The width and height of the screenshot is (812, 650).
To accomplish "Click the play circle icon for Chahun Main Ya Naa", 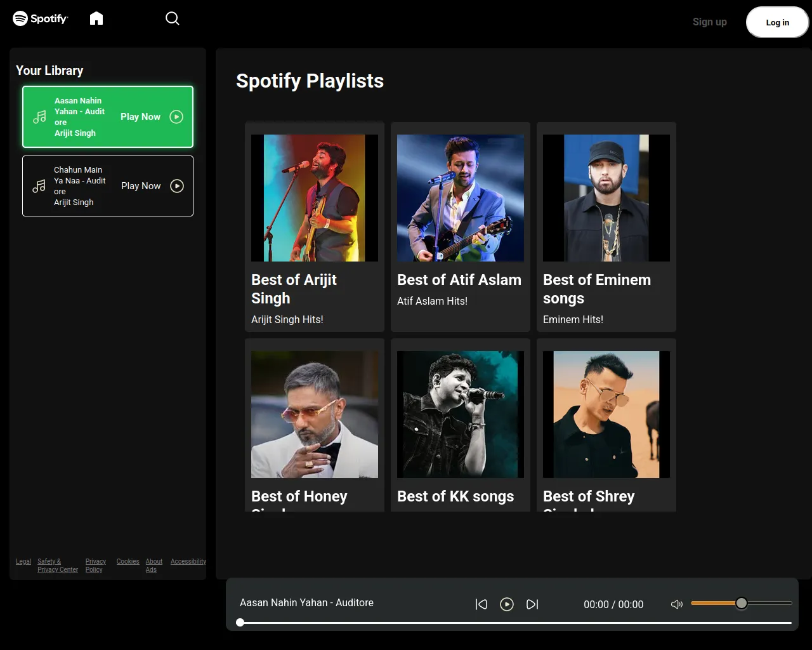I will (x=177, y=186).
